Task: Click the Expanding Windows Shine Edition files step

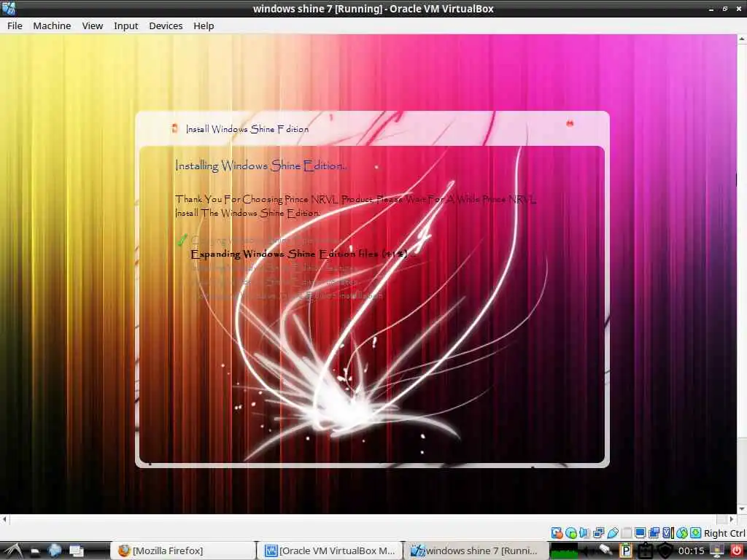Action: point(300,254)
